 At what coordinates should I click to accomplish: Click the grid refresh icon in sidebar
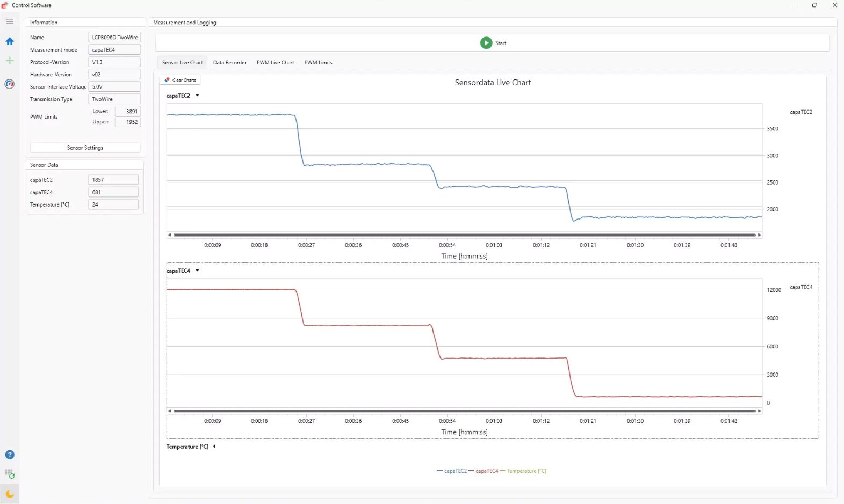[10, 474]
